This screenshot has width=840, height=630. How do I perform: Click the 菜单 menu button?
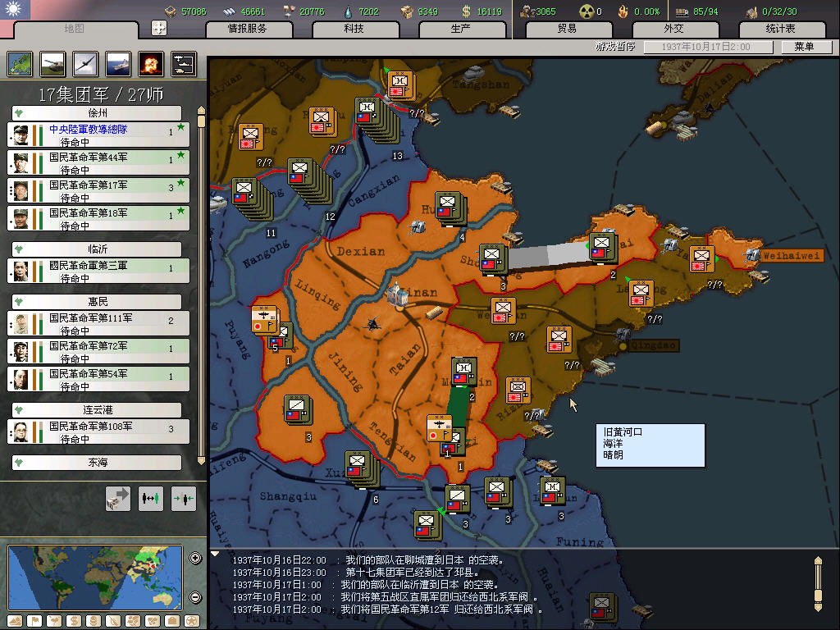click(806, 47)
